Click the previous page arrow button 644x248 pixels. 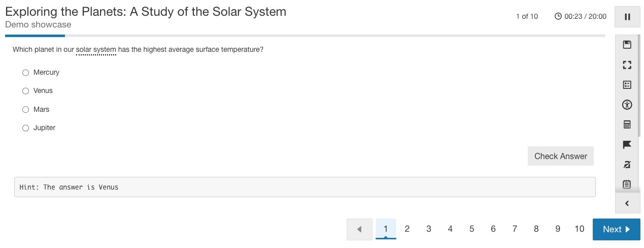[x=359, y=229]
